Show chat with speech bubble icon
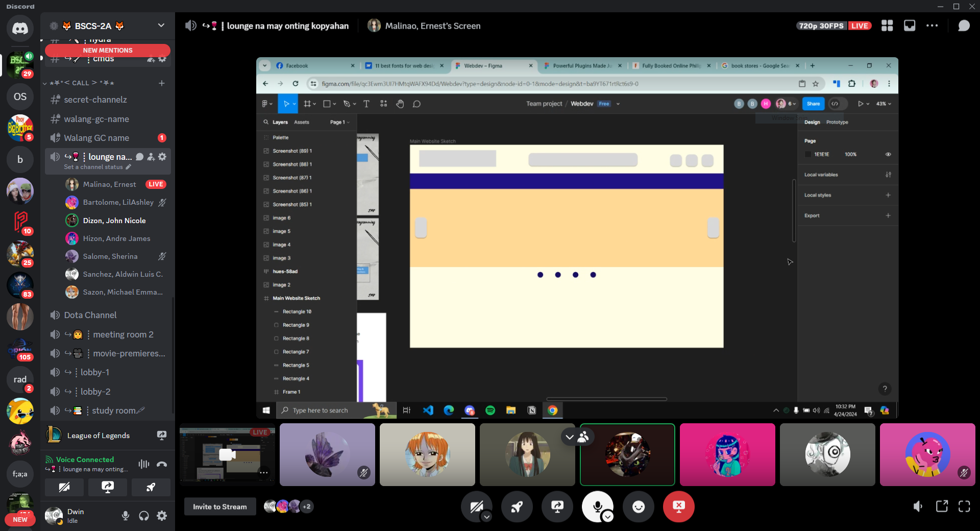 963,26
